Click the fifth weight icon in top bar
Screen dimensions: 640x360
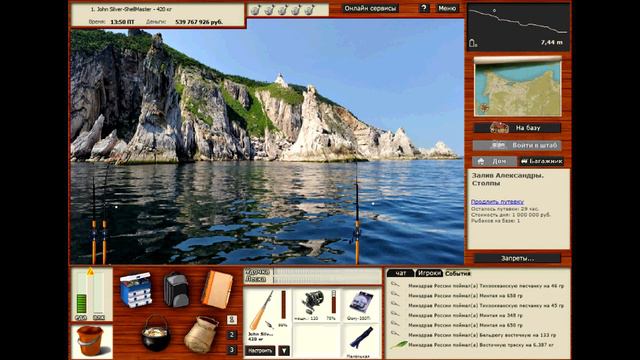pos(309,10)
